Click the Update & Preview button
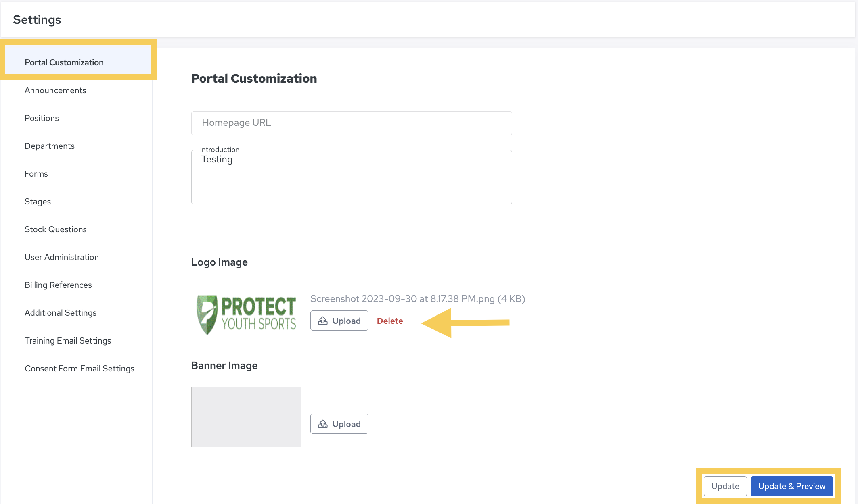The width and height of the screenshot is (858, 504). click(x=792, y=486)
